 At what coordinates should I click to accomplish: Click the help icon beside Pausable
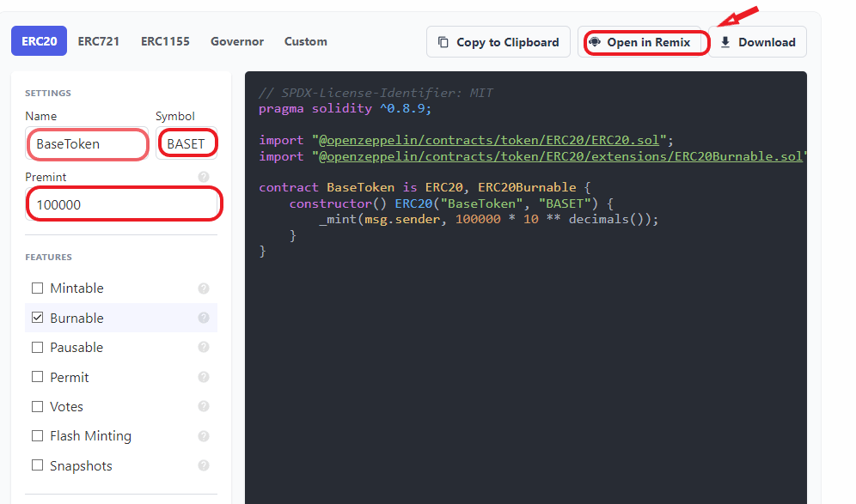pyautogui.click(x=204, y=347)
